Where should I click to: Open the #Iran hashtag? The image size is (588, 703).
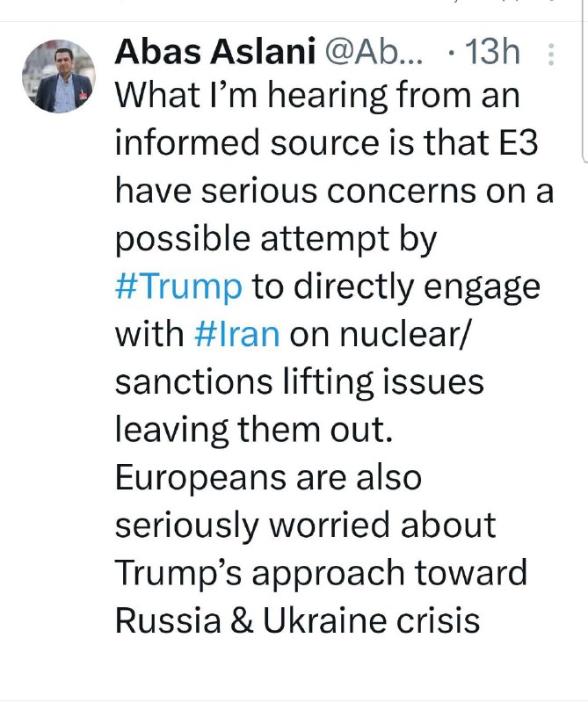click(x=237, y=334)
